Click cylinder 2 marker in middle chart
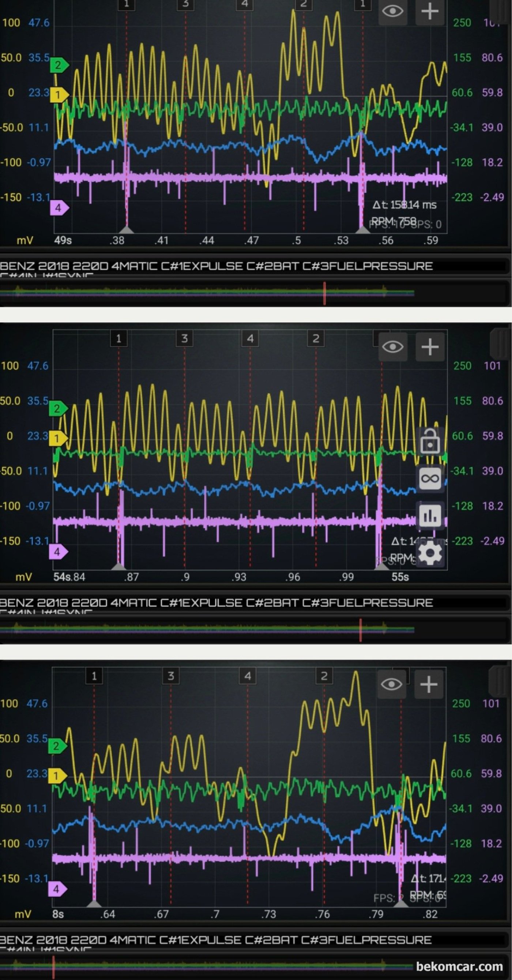 point(316,338)
